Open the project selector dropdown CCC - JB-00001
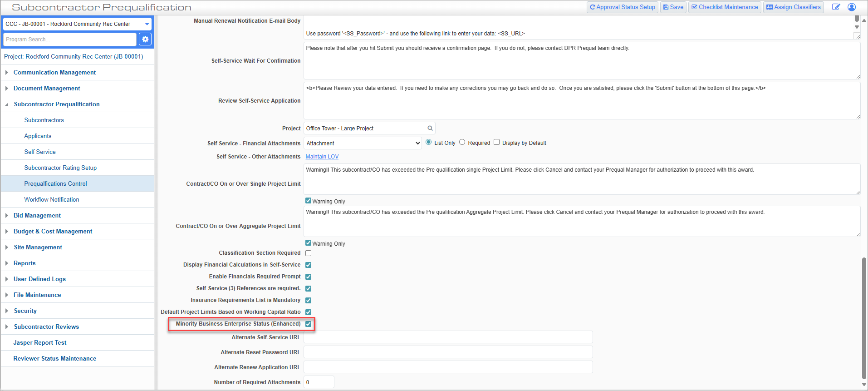The width and height of the screenshot is (868, 391). pos(78,24)
